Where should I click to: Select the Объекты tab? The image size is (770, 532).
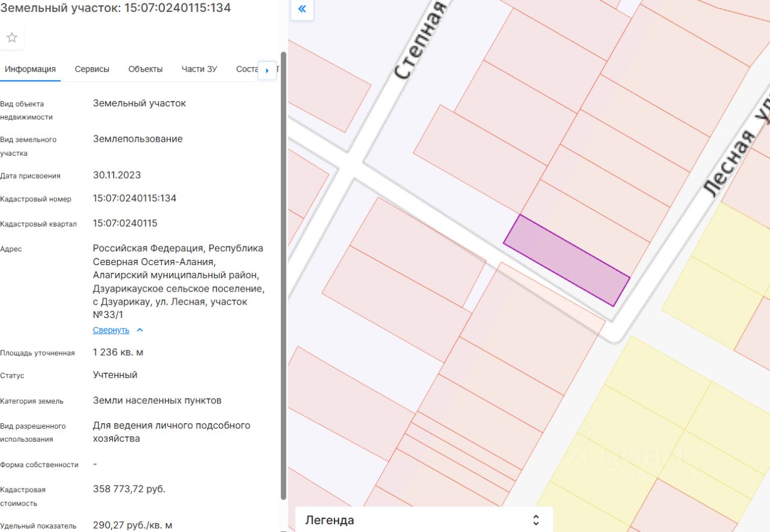click(146, 69)
